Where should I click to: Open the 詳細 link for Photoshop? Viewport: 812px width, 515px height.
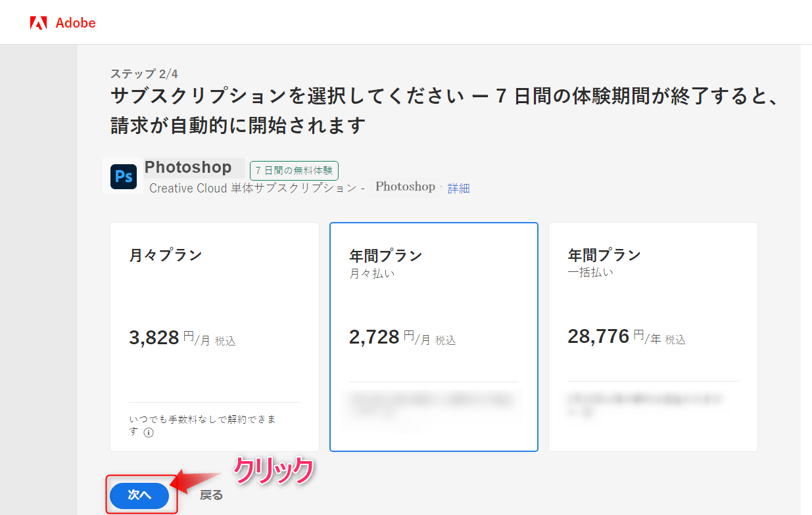click(459, 189)
